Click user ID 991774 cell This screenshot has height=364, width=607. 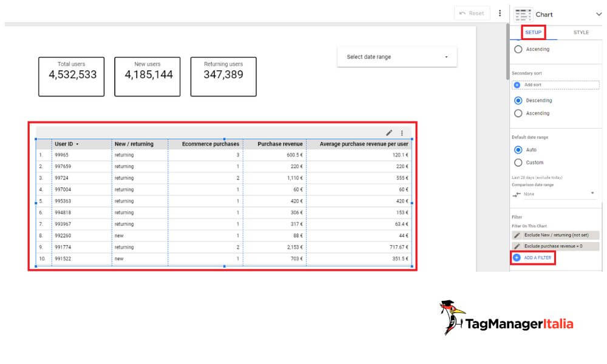pyautogui.click(x=63, y=247)
